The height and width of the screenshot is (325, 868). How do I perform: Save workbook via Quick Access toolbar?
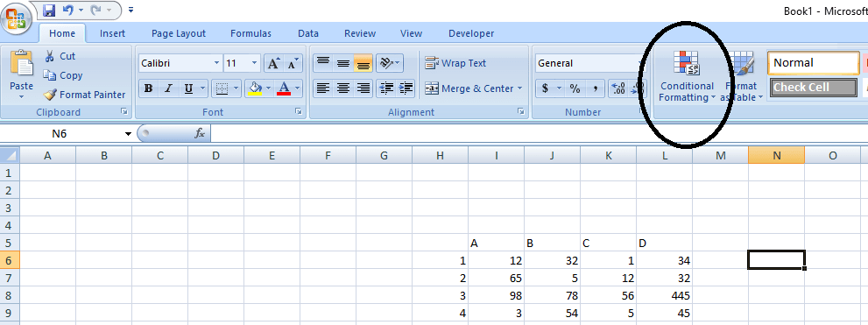click(x=49, y=10)
